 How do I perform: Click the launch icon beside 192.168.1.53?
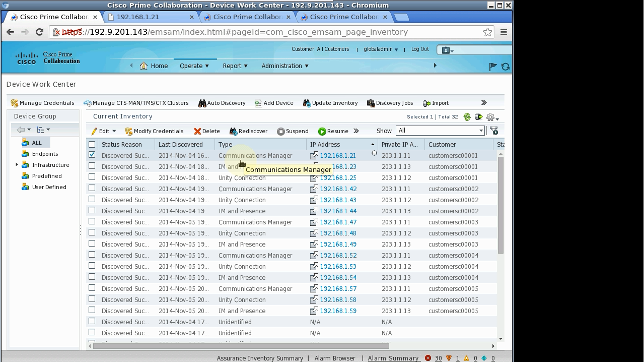point(314,266)
